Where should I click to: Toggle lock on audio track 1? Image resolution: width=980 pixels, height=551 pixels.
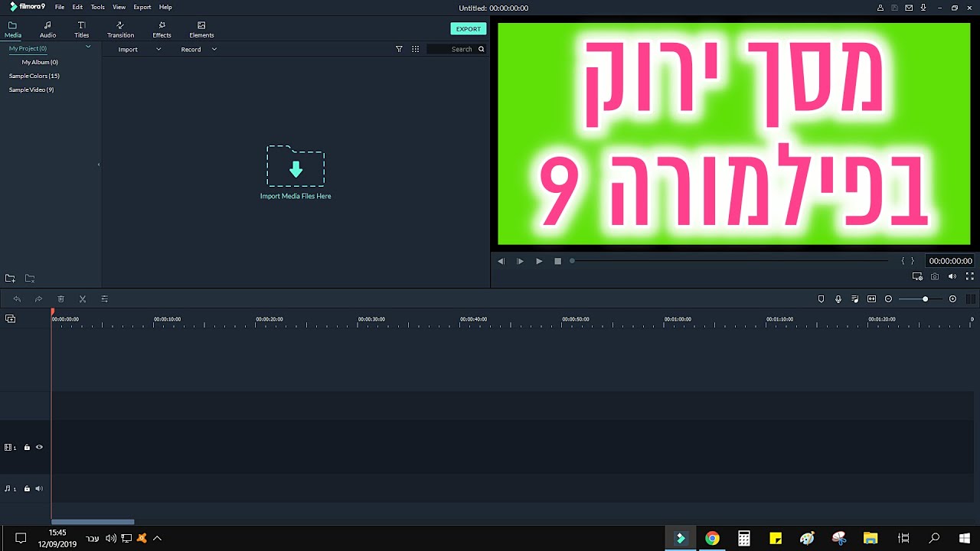pos(27,488)
